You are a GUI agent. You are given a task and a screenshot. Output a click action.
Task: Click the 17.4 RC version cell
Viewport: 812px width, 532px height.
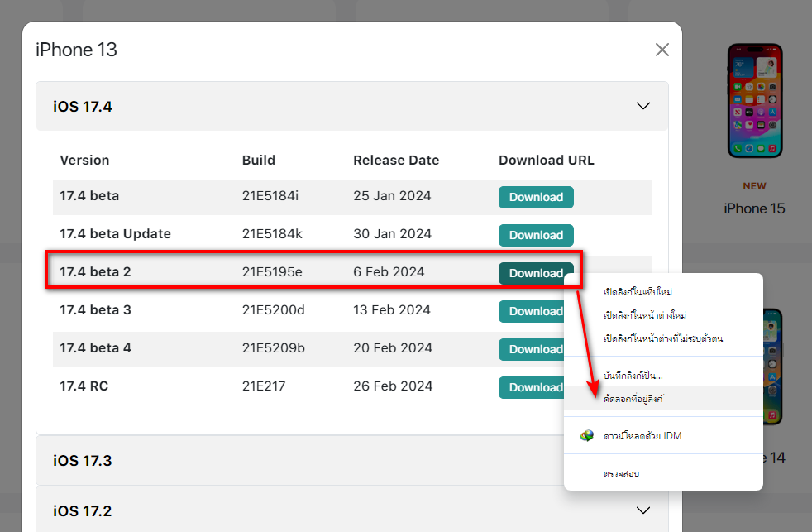coord(84,386)
